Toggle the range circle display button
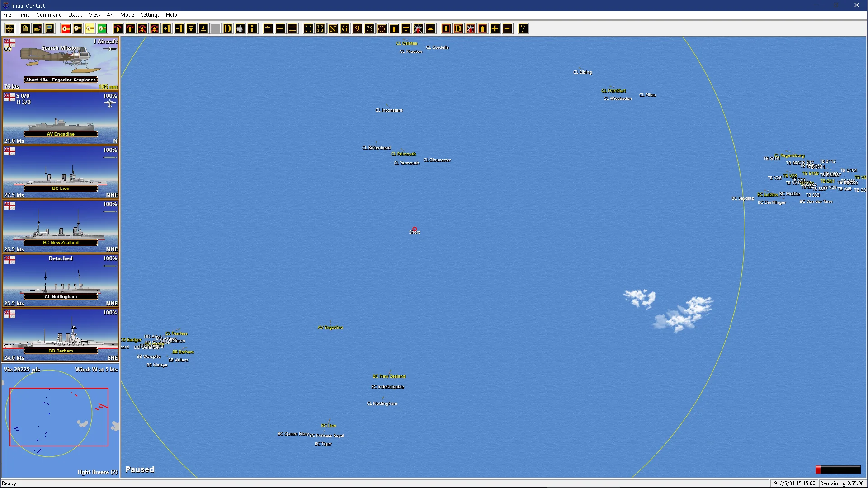 pyautogui.click(x=382, y=29)
